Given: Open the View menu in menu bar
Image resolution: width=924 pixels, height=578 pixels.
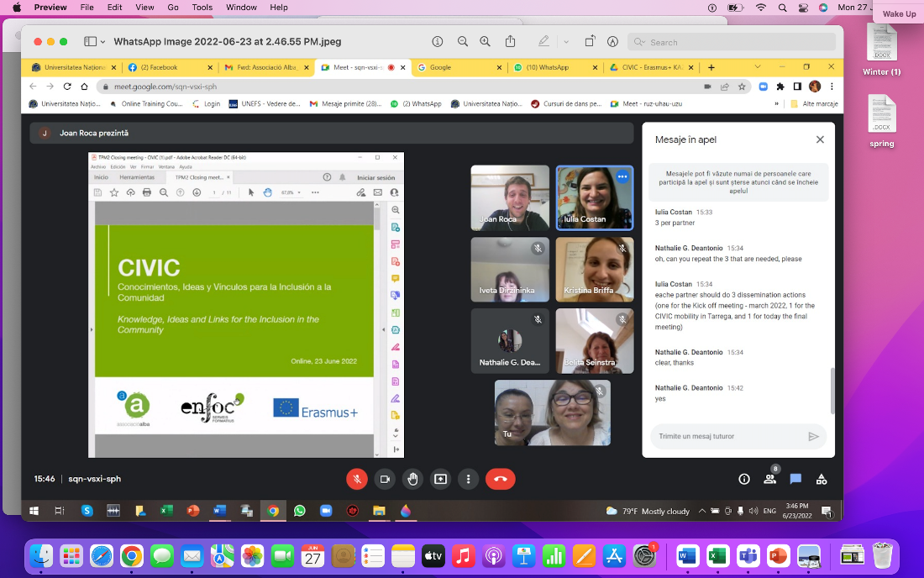Looking at the screenshot, I should (144, 8).
